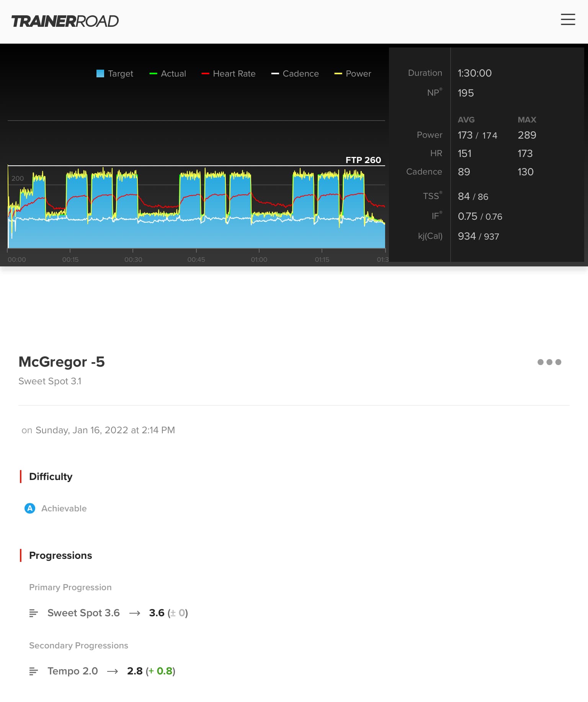Image resolution: width=588 pixels, height=702 pixels.
Task: Click the Progressions section heading
Action: (x=60, y=555)
